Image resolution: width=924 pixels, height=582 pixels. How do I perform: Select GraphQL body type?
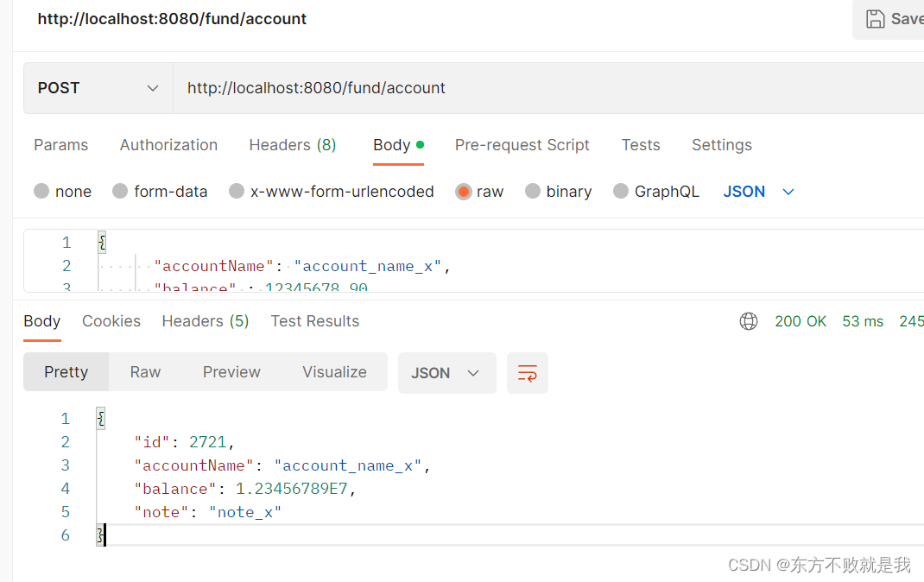[621, 192]
